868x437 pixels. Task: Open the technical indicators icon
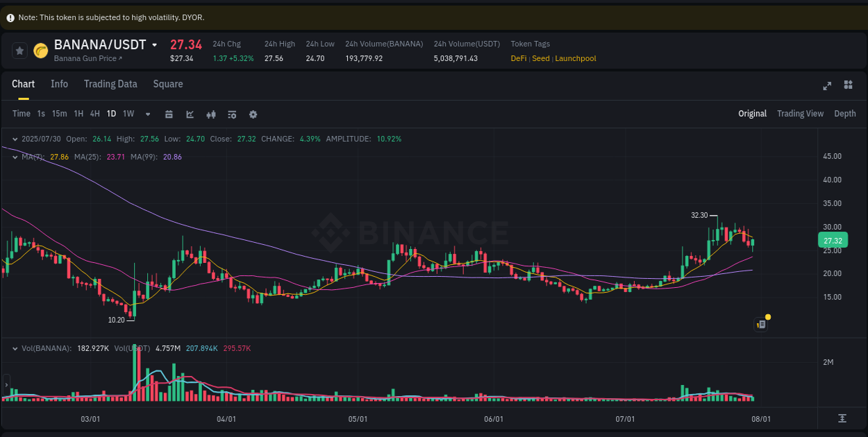pyautogui.click(x=210, y=114)
